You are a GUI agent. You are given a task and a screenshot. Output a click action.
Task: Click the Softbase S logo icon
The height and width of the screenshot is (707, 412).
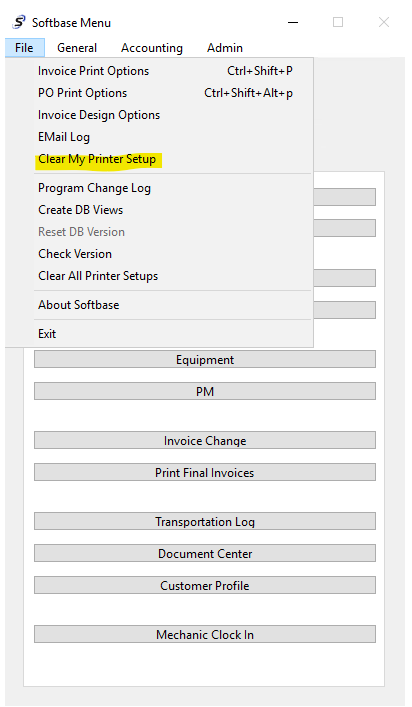pos(18,22)
